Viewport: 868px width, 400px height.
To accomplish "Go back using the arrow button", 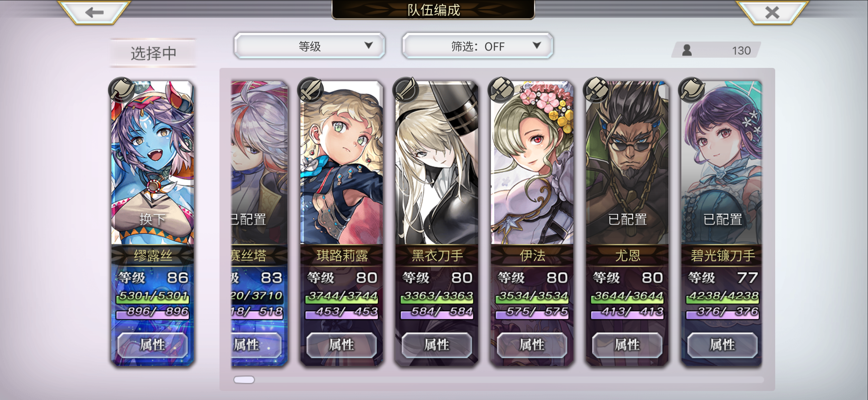I will [94, 12].
